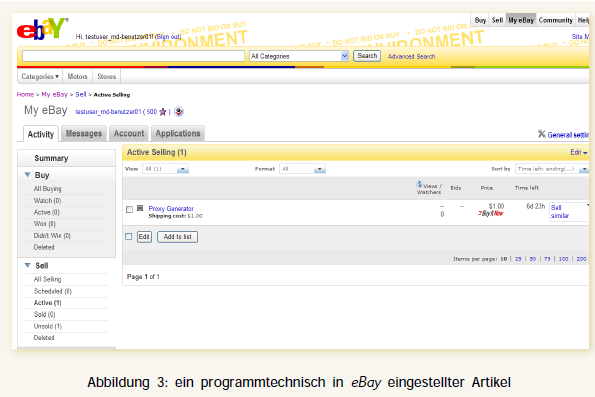Select Deleted under the Buy section
595x397 pixels.
(44, 247)
